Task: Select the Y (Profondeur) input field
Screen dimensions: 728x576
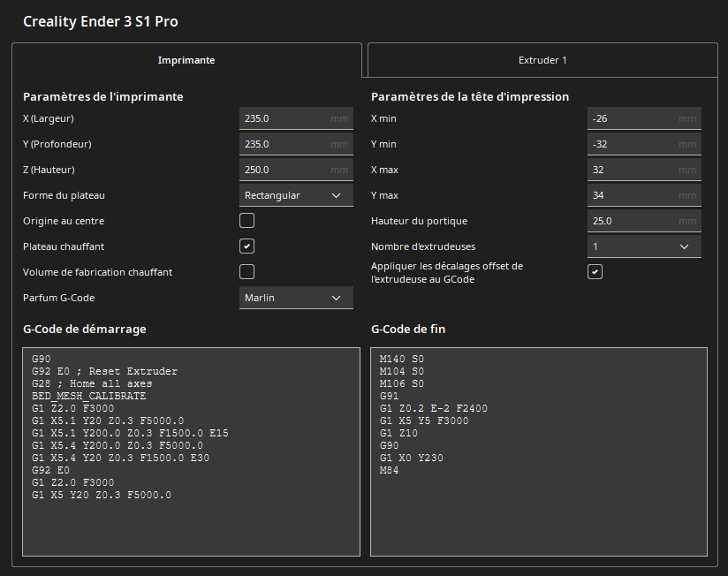Action: pos(296,144)
